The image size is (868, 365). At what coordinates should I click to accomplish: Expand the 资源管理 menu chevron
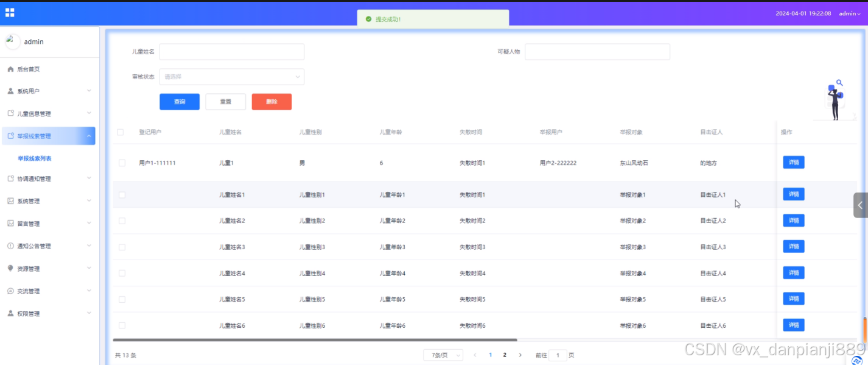(89, 268)
